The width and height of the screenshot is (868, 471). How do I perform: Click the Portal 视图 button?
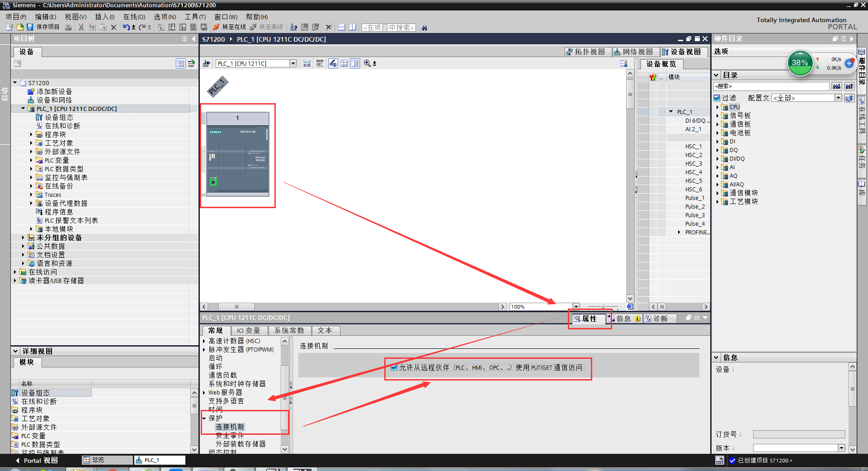(37, 460)
